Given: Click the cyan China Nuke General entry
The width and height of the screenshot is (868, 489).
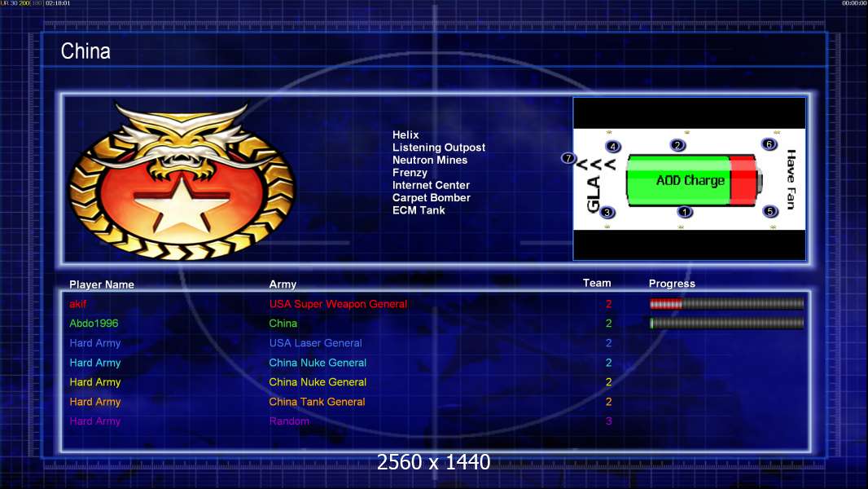Looking at the screenshot, I should [318, 363].
